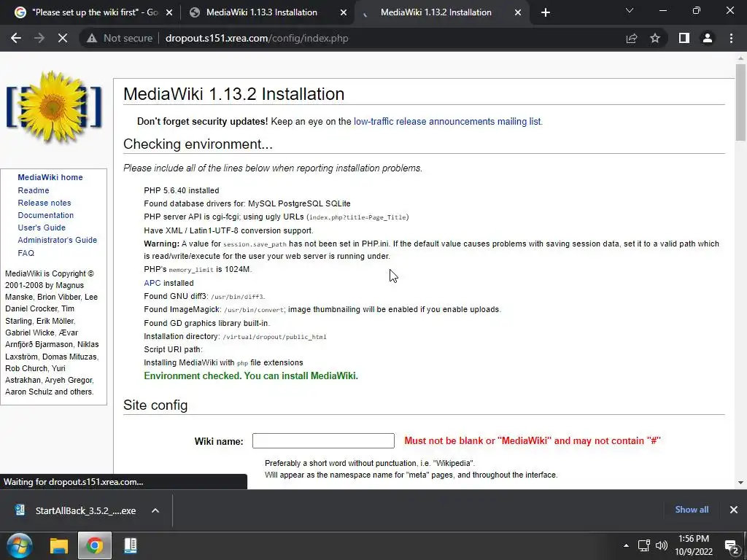
Task: Open the notification center icon
Action: (x=731, y=545)
